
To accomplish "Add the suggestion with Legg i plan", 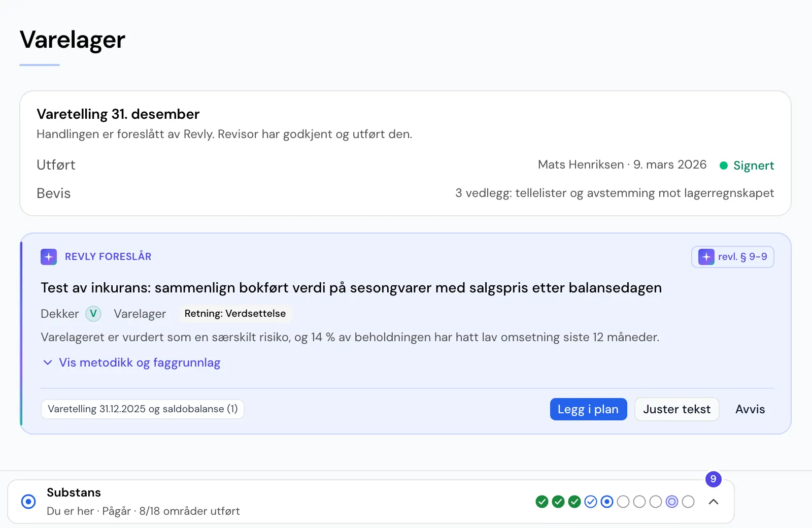I will coord(588,409).
